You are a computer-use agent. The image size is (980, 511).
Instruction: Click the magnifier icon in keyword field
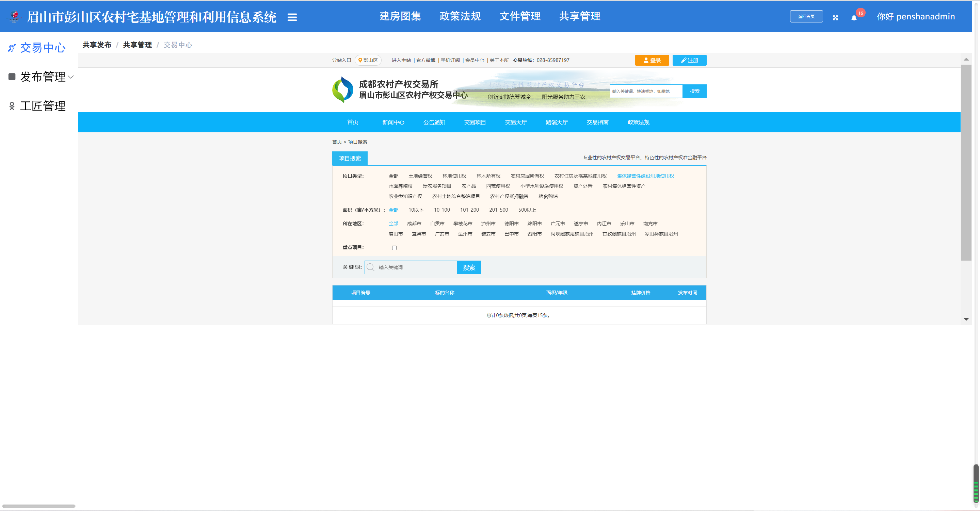coord(371,267)
